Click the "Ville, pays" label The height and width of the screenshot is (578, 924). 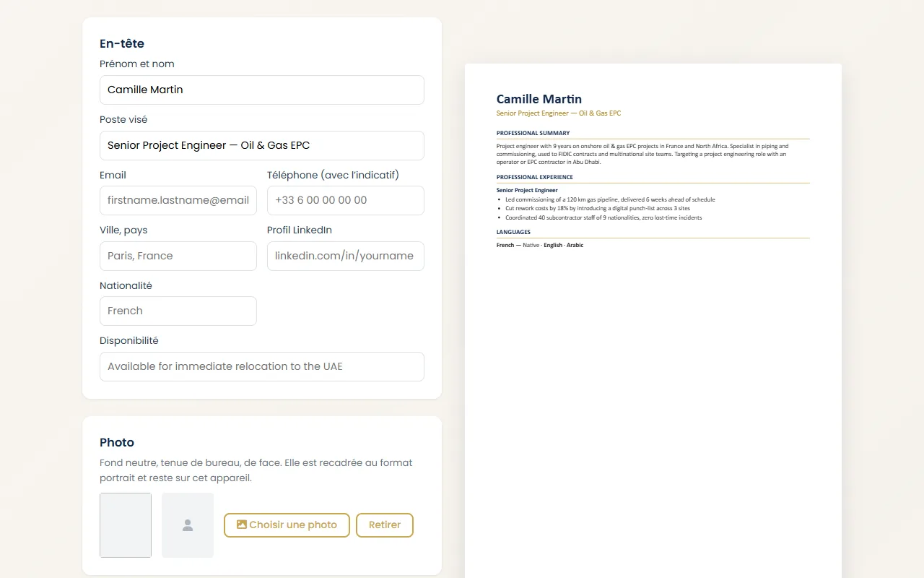click(123, 230)
